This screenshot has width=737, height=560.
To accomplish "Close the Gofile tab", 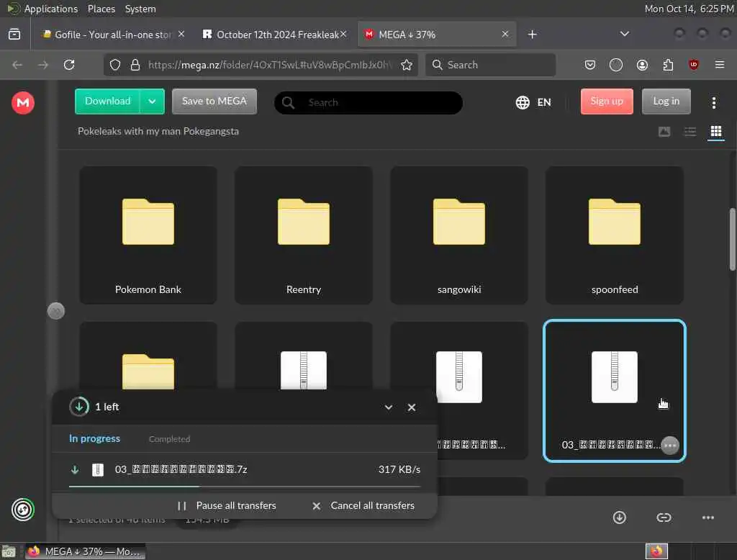I will pos(181,35).
